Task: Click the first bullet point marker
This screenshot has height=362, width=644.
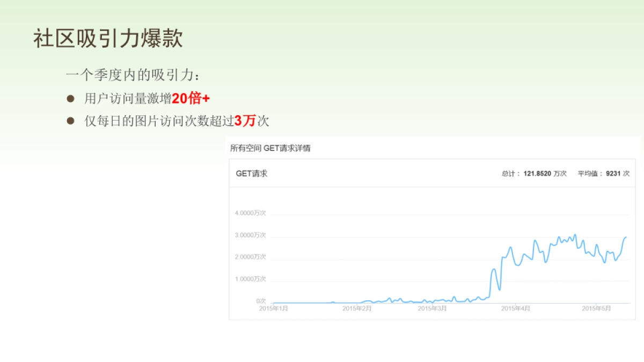Action: click(70, 98)
